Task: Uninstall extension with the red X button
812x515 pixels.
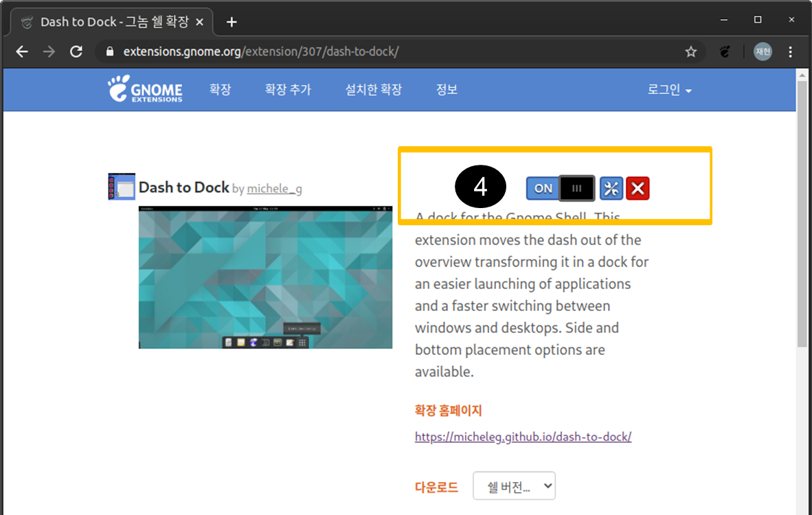Action: pos(638,188)
